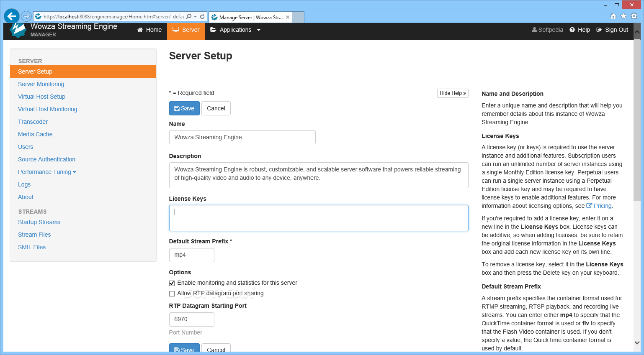Expand the Performance Tuning dropdown

(x=47, y=172)
